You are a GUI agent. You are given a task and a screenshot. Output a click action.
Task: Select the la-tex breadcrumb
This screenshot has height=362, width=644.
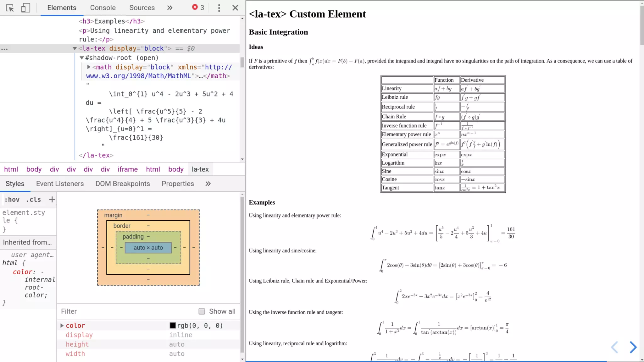(200, 169)
